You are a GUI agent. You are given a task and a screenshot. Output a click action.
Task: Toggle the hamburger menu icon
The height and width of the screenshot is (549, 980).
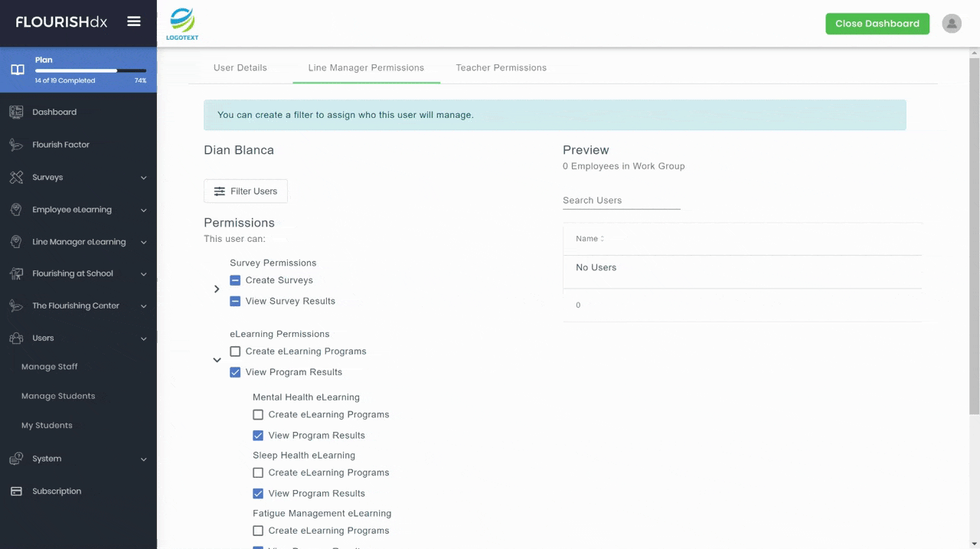(x=134, y=21)
